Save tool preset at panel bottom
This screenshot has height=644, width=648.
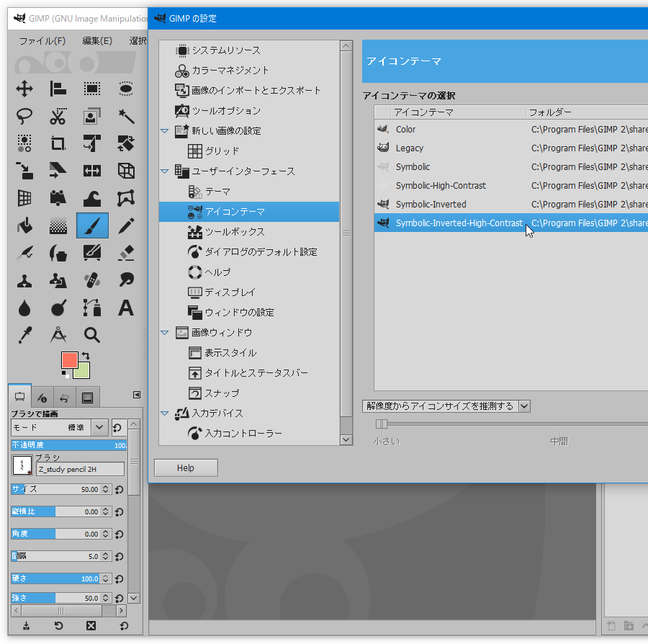pyautogui.click(x=26, y=626)
